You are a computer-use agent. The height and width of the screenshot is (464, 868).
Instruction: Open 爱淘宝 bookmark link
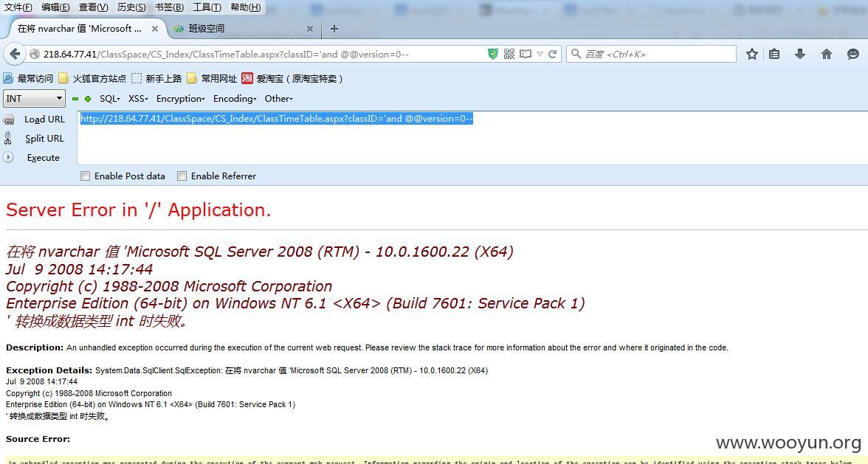click(x=292, y=78)
